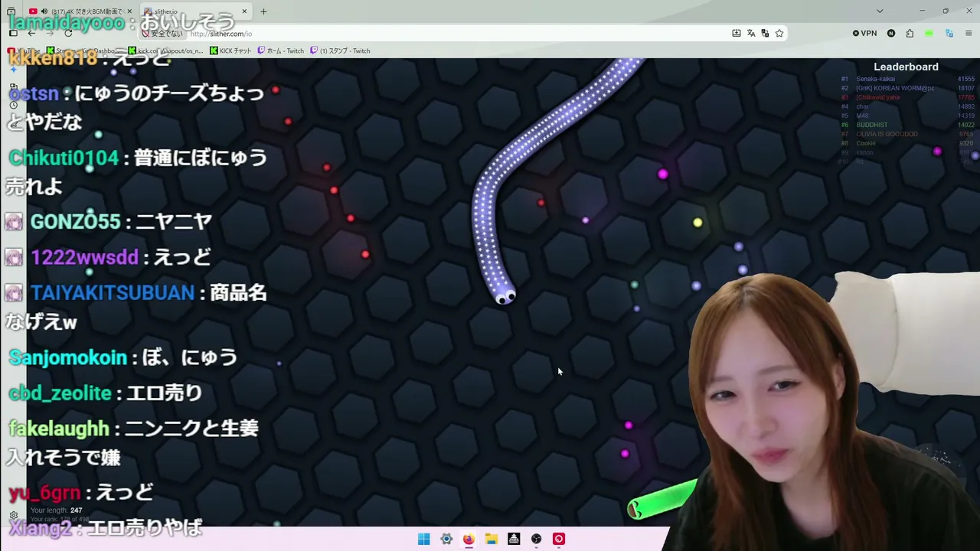The image size is (980, 551).
Task: Click leaderboard entry OLIVIA IS GOOODDD
Action: (887, 134)
